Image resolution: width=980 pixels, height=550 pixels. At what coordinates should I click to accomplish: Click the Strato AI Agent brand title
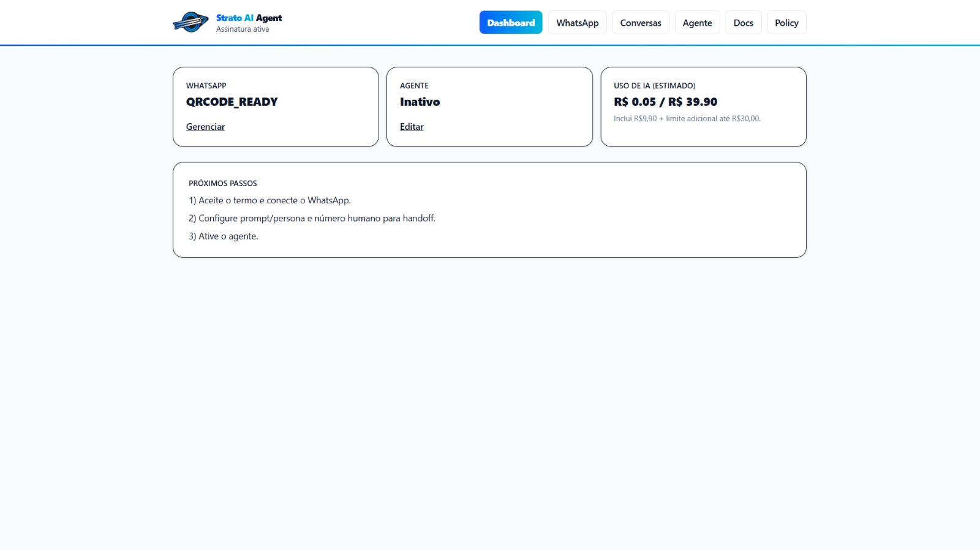click(x=249, y=18)
